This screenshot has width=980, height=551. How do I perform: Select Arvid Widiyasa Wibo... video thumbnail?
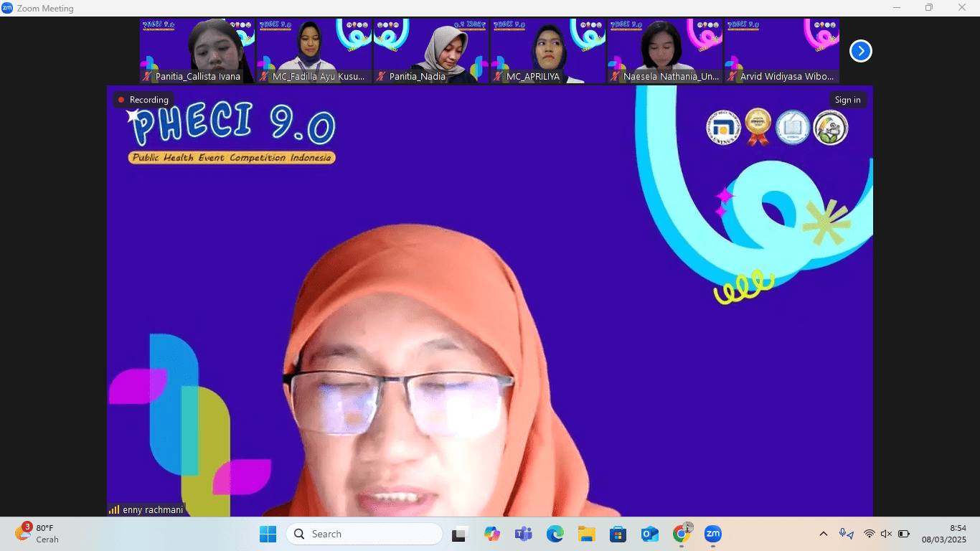(782, 51)
